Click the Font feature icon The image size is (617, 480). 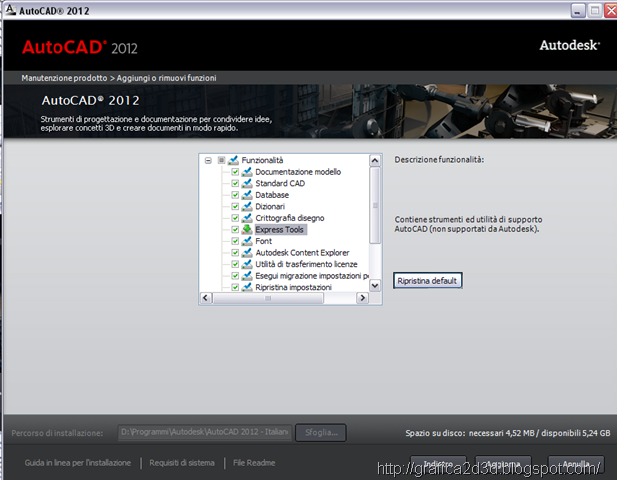(x=247, y=241)
